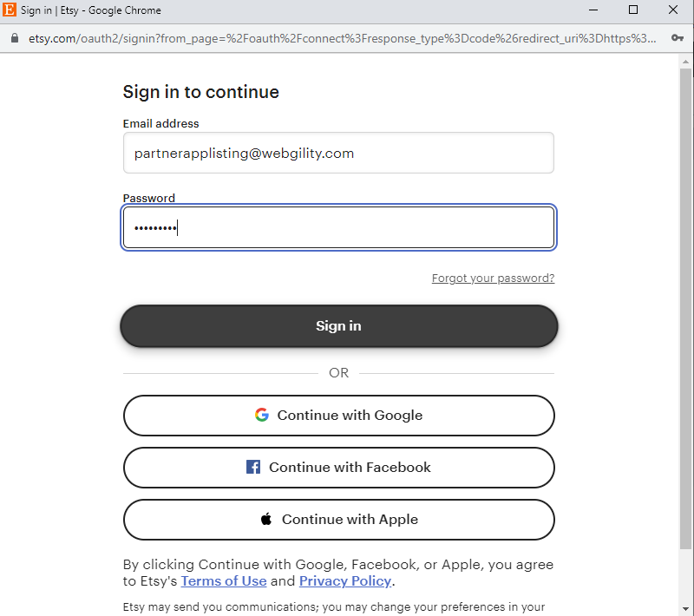This screenshot has width=694, height=616.
Task: Click the Google logo icon
Action: coord(262,415)
